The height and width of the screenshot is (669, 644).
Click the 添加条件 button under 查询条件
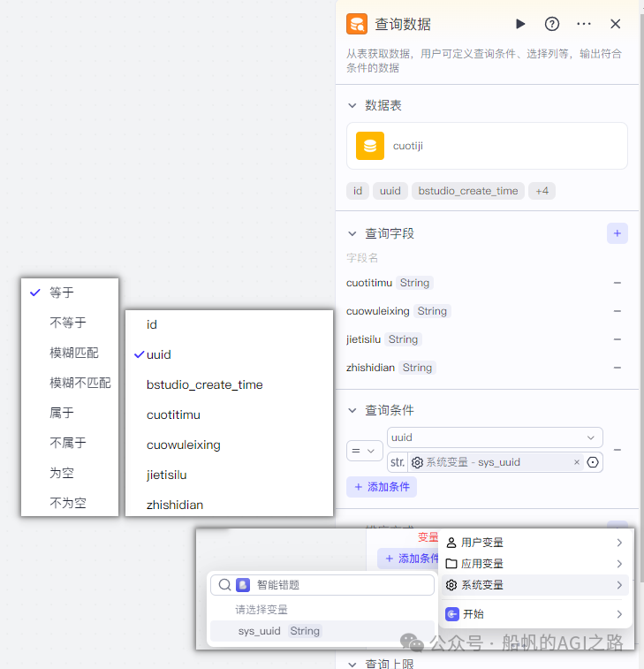pyautogui.click(x=382, y=487)
